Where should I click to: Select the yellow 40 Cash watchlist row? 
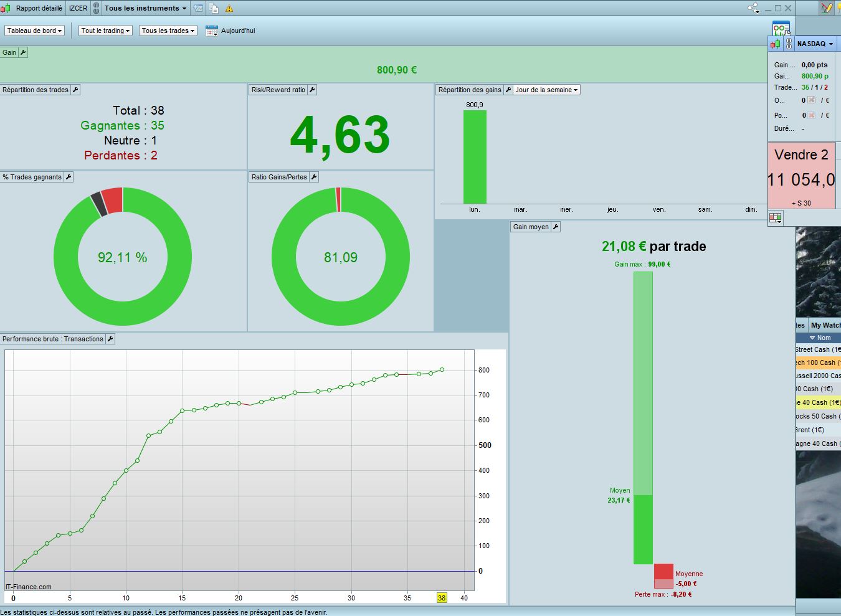pos(819,402)
